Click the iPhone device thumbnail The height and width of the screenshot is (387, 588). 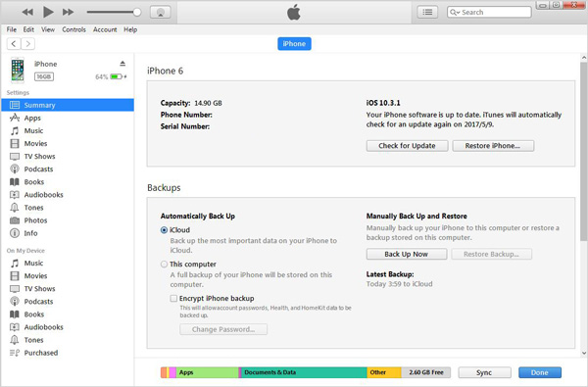(x=18, y=71)
